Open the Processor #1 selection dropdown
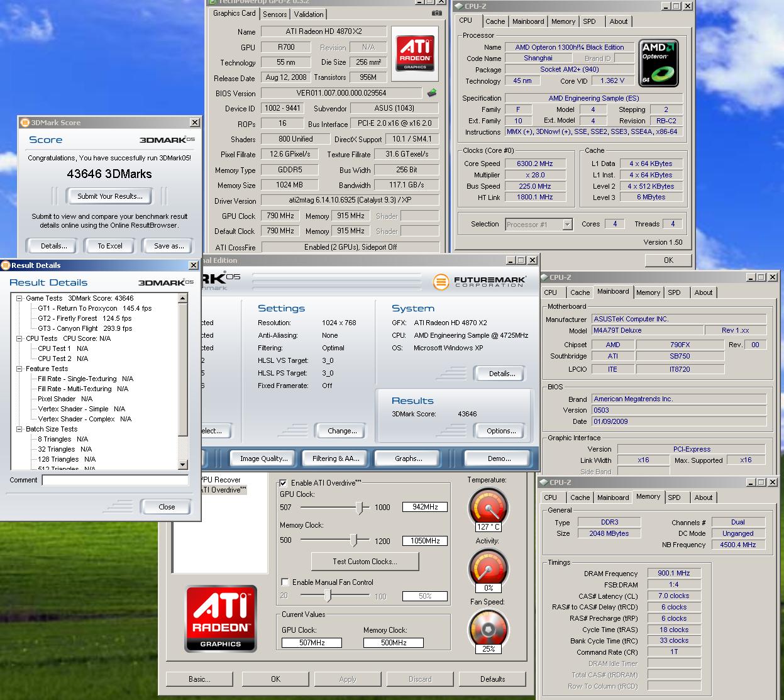The image size is (784, 700). (x=567, y=224)
